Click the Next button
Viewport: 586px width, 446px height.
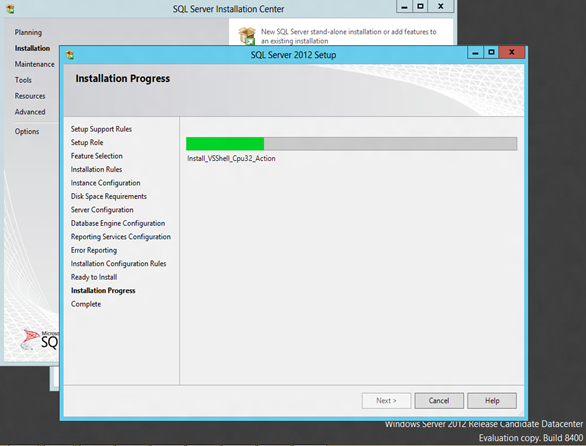[386, 401]
